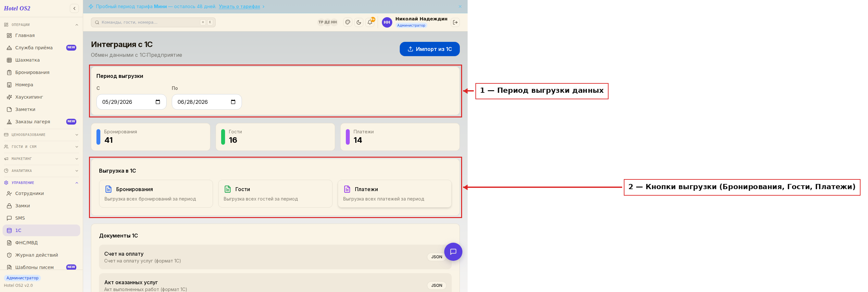868x292 pixels.
Task: Export Бронирования to 1С card
Action: [x=156, y=194]
